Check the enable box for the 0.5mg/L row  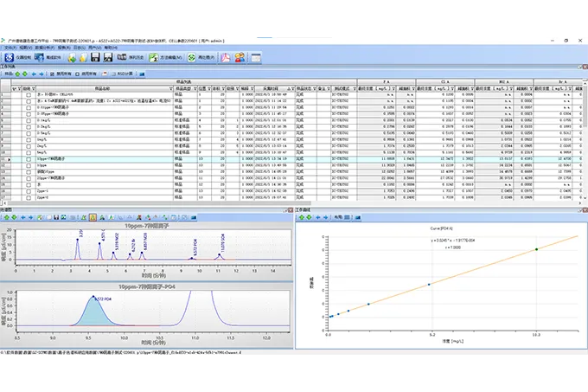pyautogui.click(x=29, y=133)
